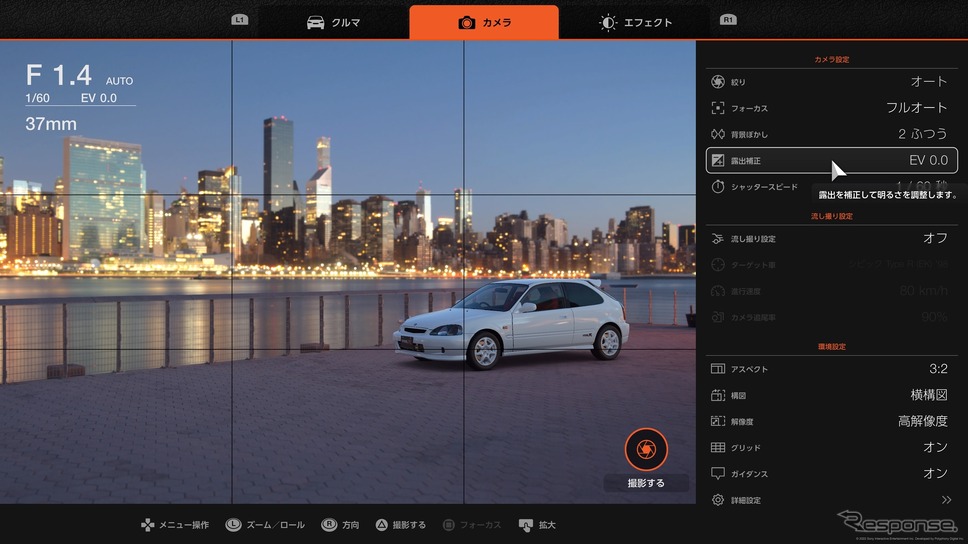The height and width of the screenshot is (544, 968).
Task: Click the dimmed 走行速度 row
Action: tap(832, 291)
